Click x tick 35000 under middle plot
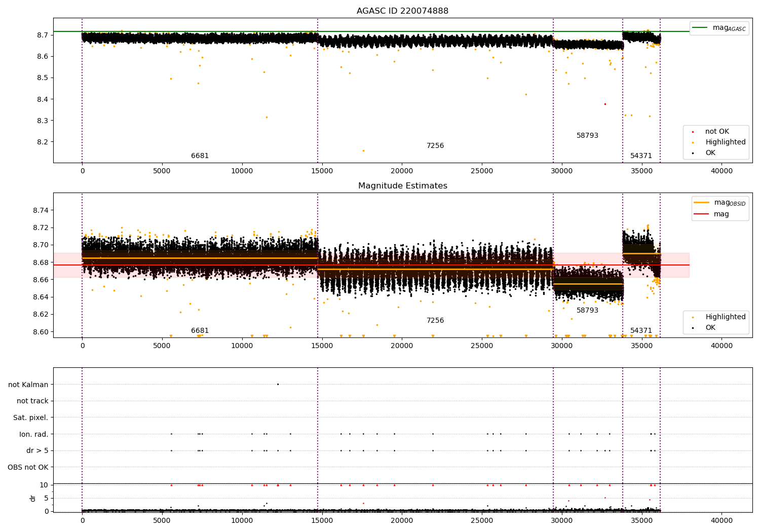The image size is (760, 532). pyautogui.click(x=641, y=346)
